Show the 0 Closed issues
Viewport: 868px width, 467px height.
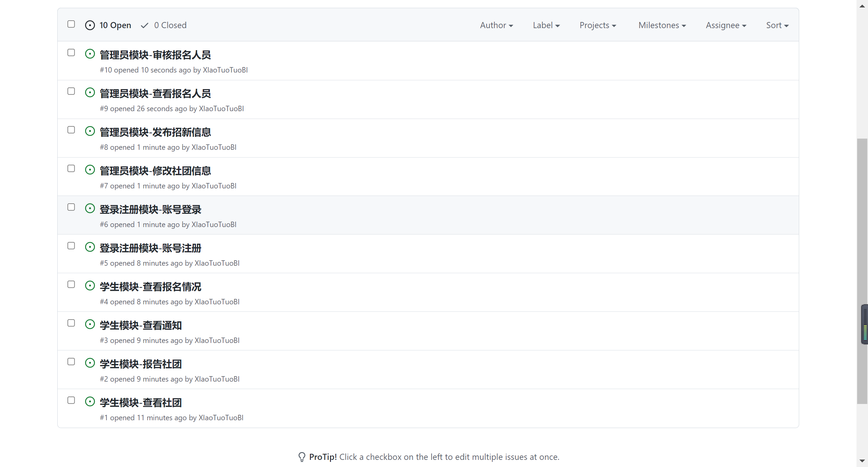point(164,25)
